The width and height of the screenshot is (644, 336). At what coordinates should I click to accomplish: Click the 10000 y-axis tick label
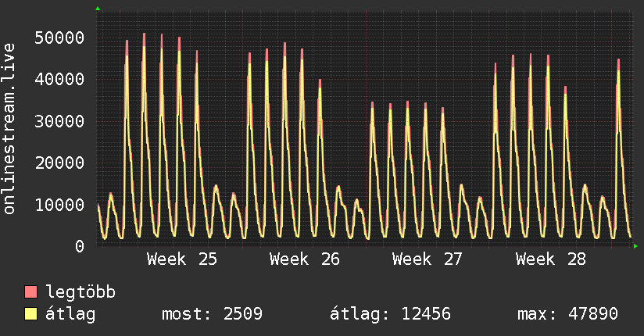click(x=59, y=205)
